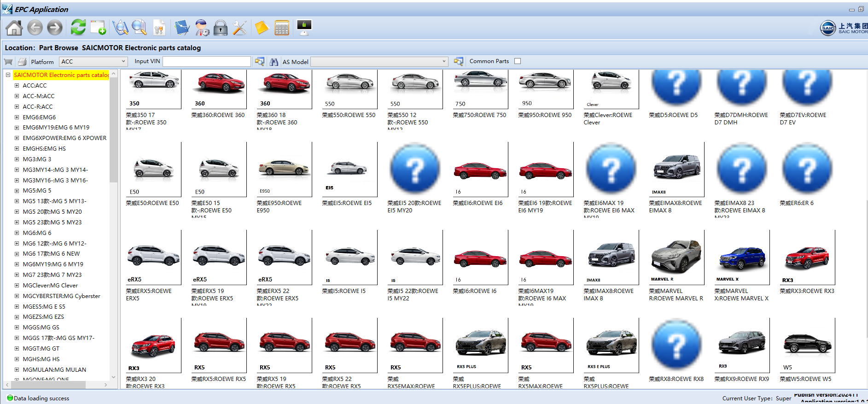
Task: Open the 荣威ER6:ER 6 placeholder thumbnail
Action: [x=807, y=169]
